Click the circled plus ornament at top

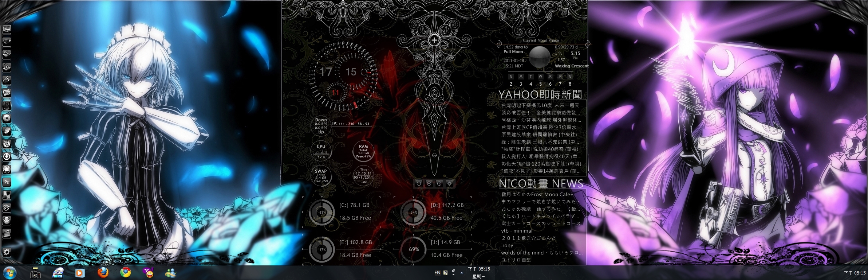tap(434, 40)
